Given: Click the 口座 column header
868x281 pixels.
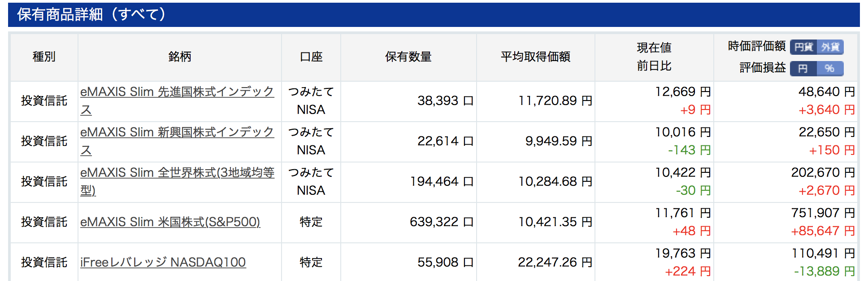Looking at the screenshot, I should click(x=311, y=57).
